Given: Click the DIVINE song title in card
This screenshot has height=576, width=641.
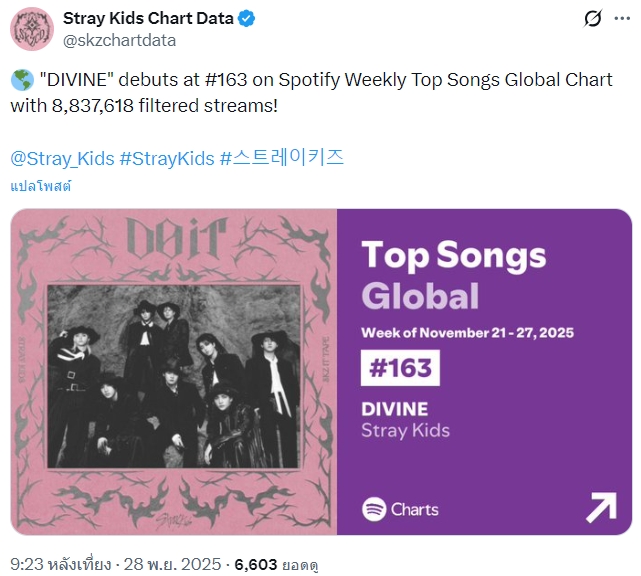Looking at the screenshot, I should point(394,409).
